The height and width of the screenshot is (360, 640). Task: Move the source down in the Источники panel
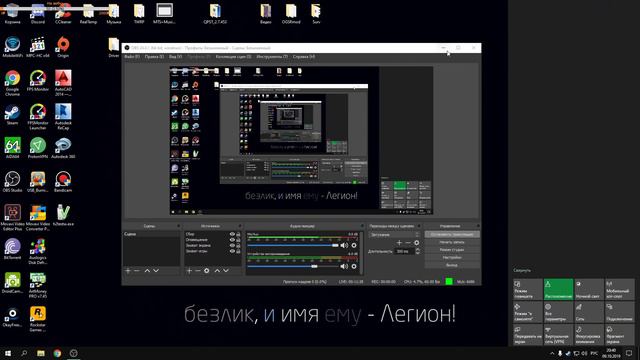226,271
